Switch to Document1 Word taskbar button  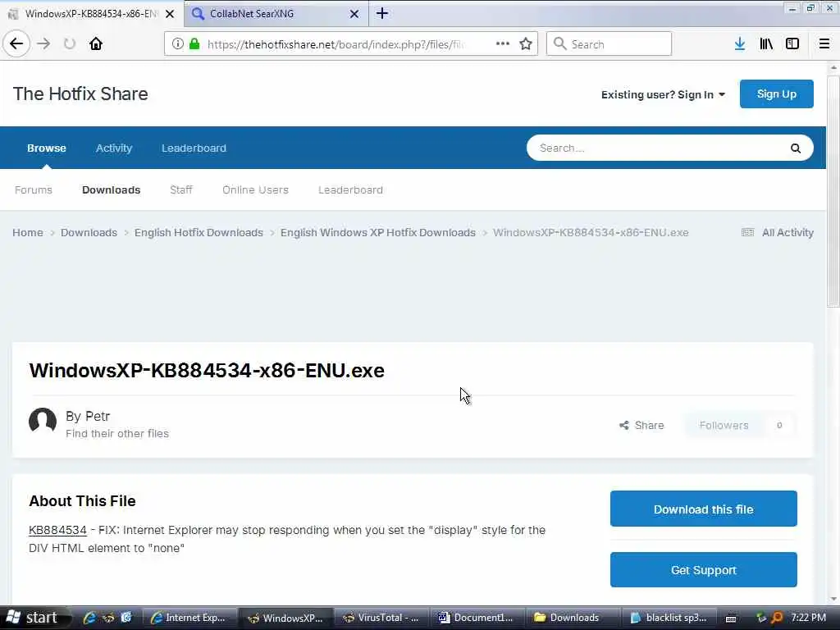[477, 618]
